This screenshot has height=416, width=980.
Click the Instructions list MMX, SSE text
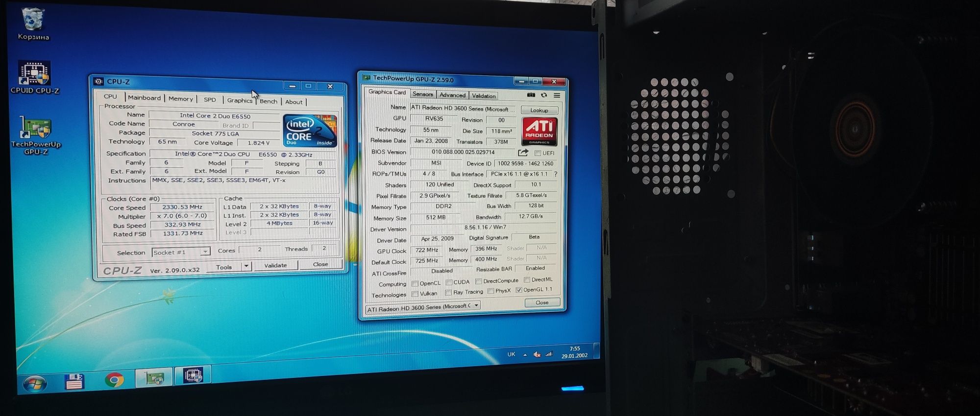point(219,180)
